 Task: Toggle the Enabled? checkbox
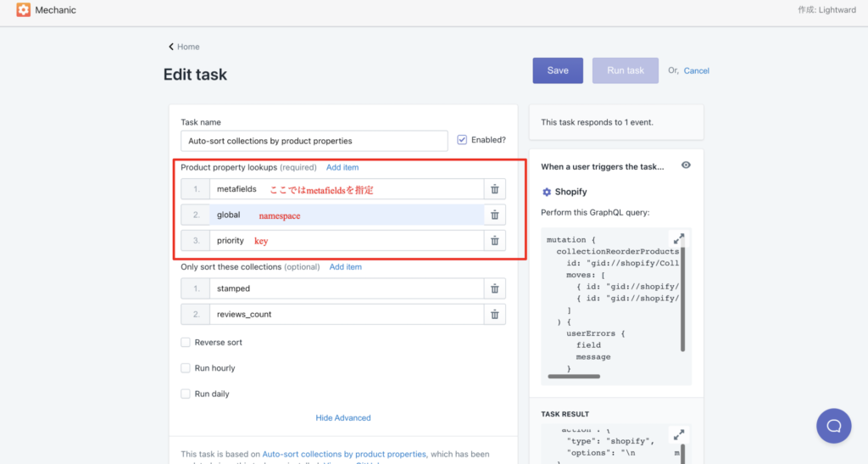coord(462,139)
